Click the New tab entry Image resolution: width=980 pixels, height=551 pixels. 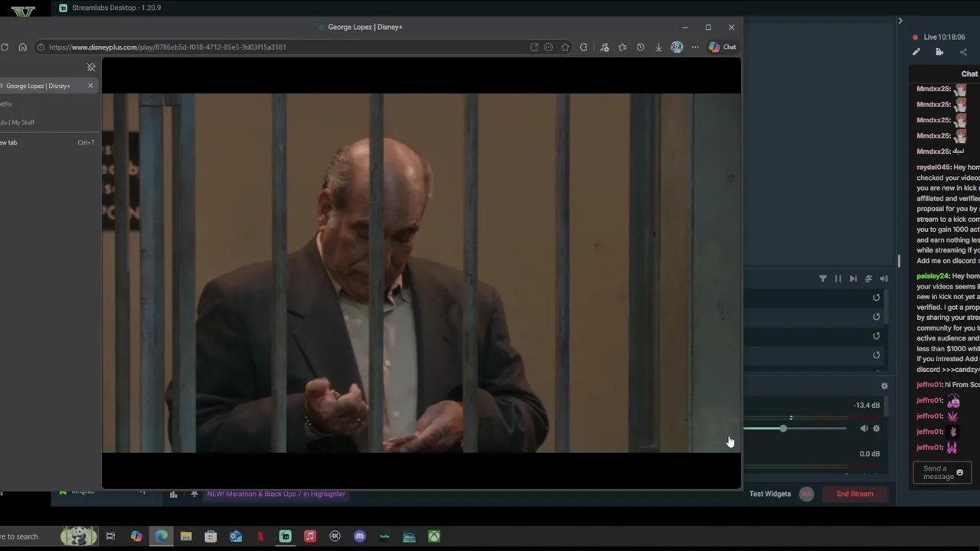coord(47,142)
